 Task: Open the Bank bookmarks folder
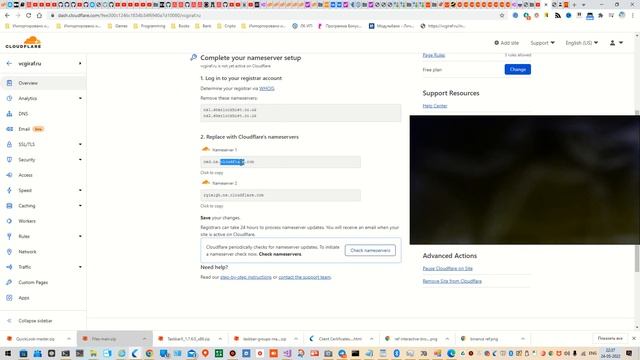click(203, 26)
